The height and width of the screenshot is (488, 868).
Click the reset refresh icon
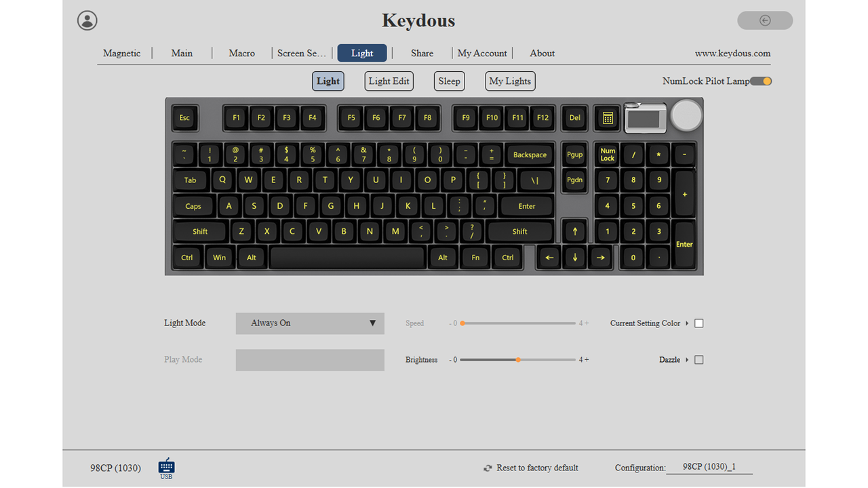488,468
